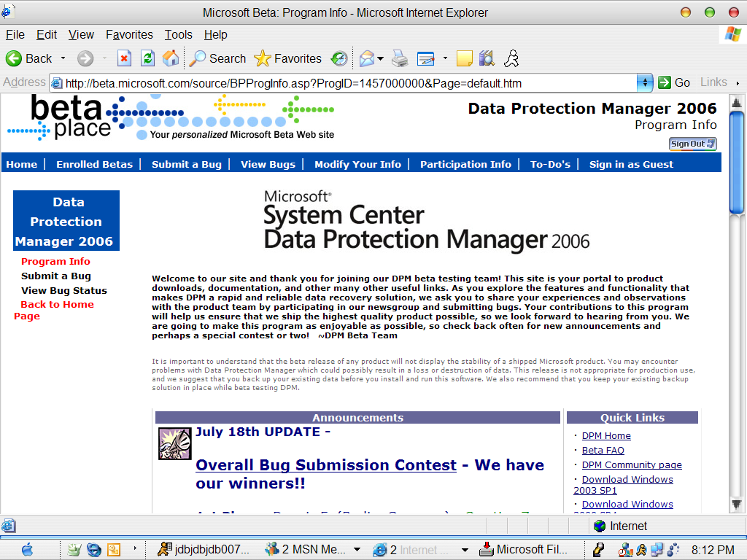
Task: Stop page loading with red X icon
Action: point(124,58)
